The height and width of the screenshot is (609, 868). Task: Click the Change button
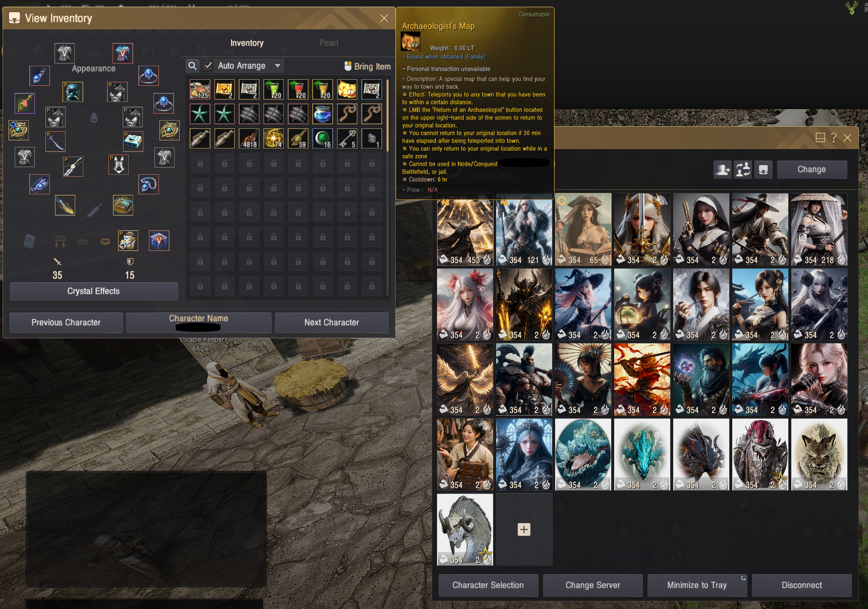(811, 170)
